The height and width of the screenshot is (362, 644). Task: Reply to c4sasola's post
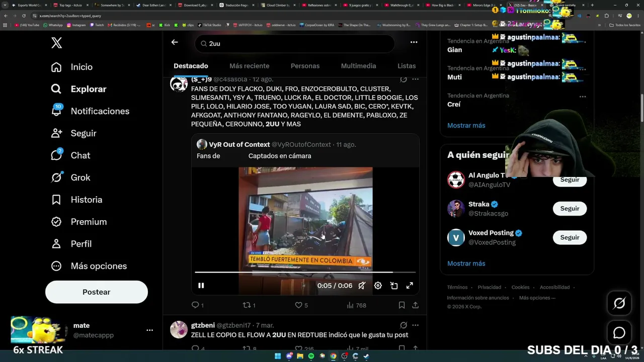197,305
